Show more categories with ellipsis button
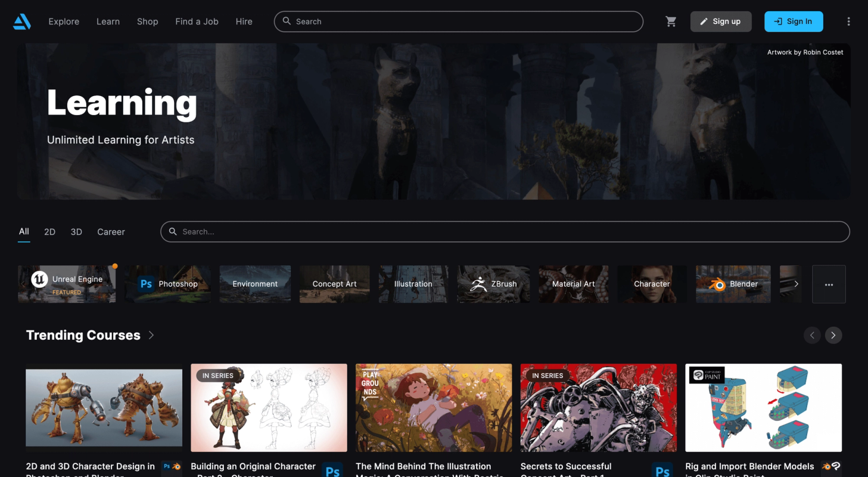Viewport: 868px width, 477px height. coord(829,284)
